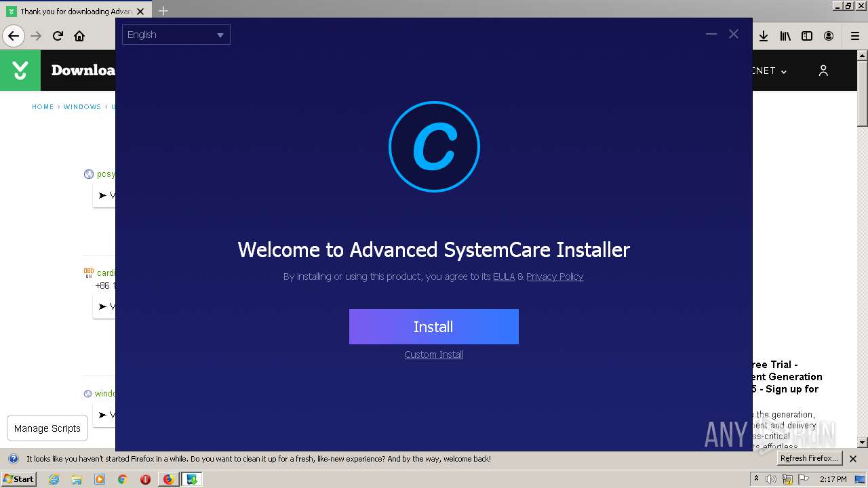Show hidden system tray icons
The image size is (868, 488).
tap(756, 479)
